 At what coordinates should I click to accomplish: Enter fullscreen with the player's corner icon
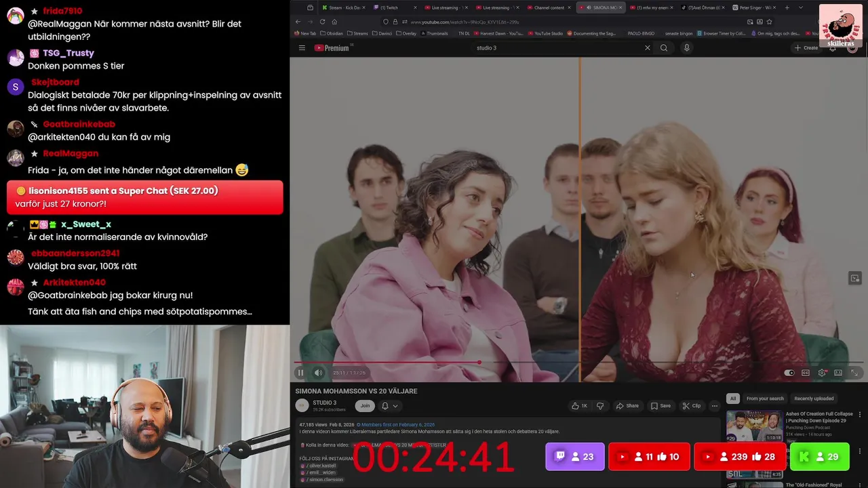pos(854,373)
